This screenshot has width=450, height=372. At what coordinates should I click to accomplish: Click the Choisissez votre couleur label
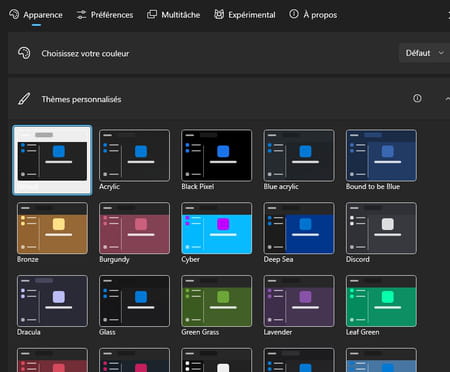point(85,53)
